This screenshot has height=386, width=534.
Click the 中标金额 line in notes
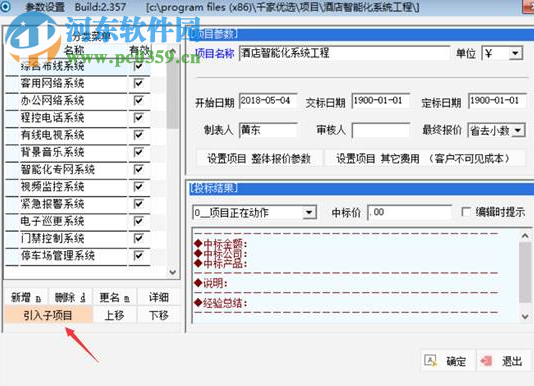point(221,244)
